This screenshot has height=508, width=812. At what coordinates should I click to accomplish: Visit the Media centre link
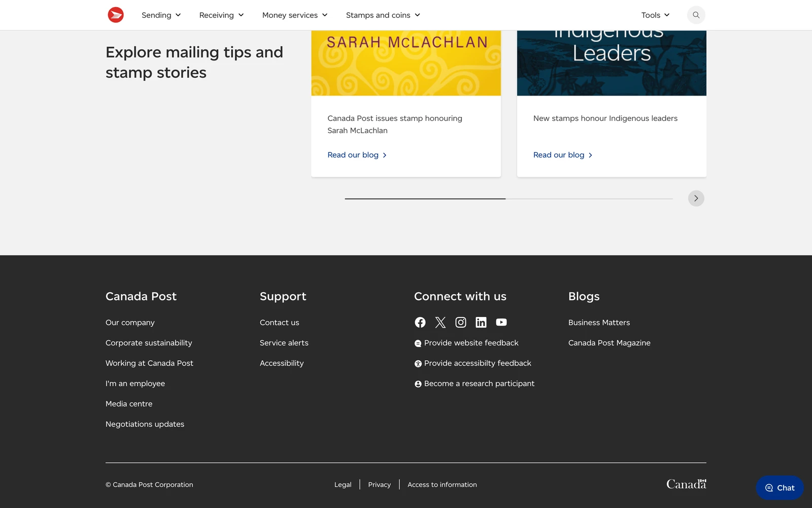click(x=129, y=404)
